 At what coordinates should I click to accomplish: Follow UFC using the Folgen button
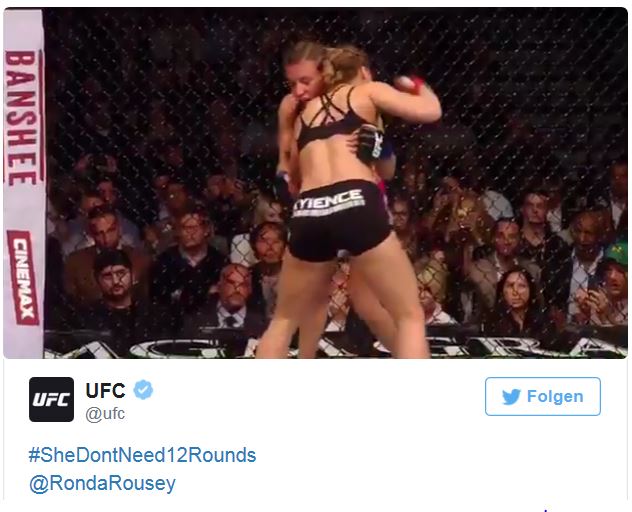543,396
